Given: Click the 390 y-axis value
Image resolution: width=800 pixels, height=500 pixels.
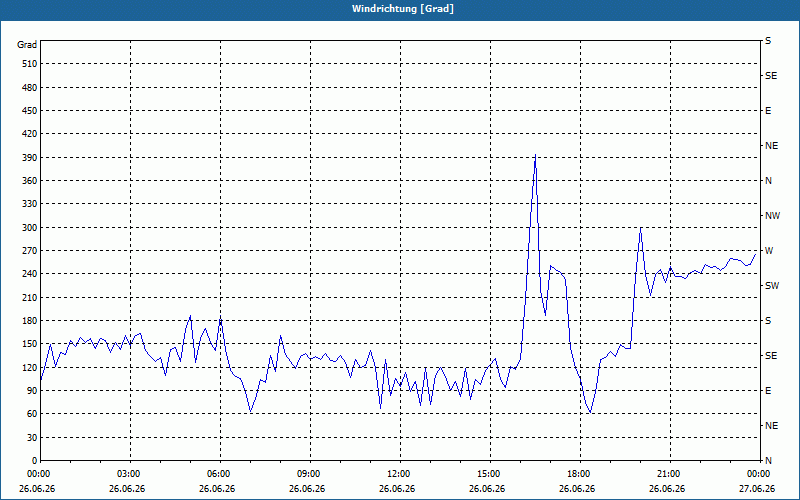Looking at the screenshot, I should click(30, 158).
